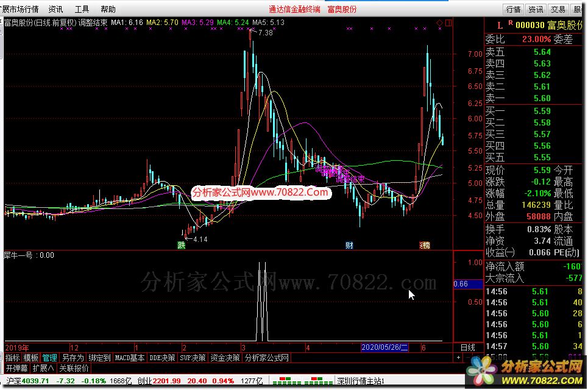
Task: Click the 2019年 label on time axis
Action: [17, 347]
